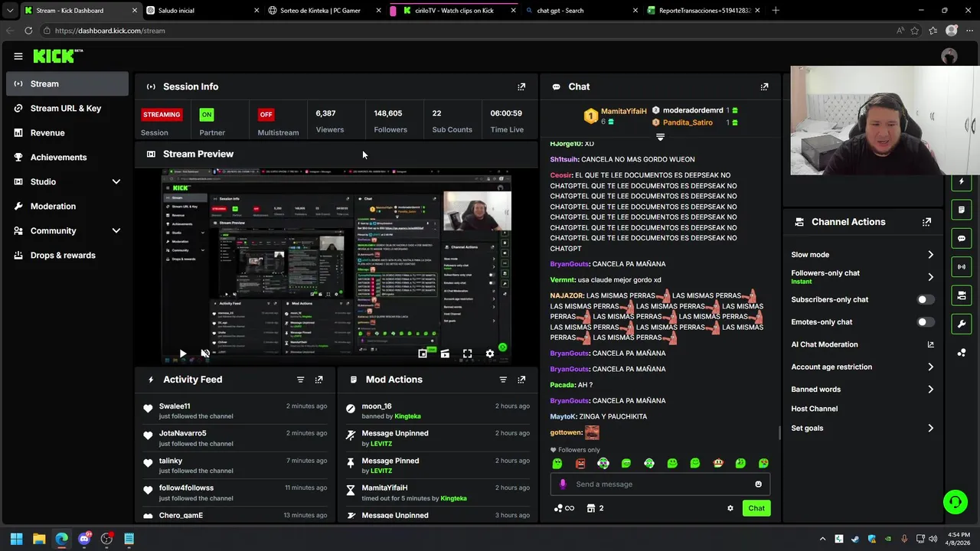Play the stream preview video
The image size is (980, 551).
point(182,354)
